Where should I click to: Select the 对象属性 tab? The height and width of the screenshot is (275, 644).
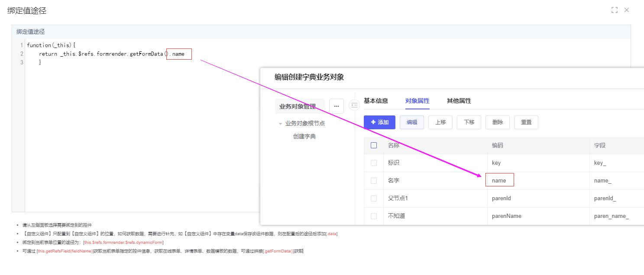coord(417,101)
